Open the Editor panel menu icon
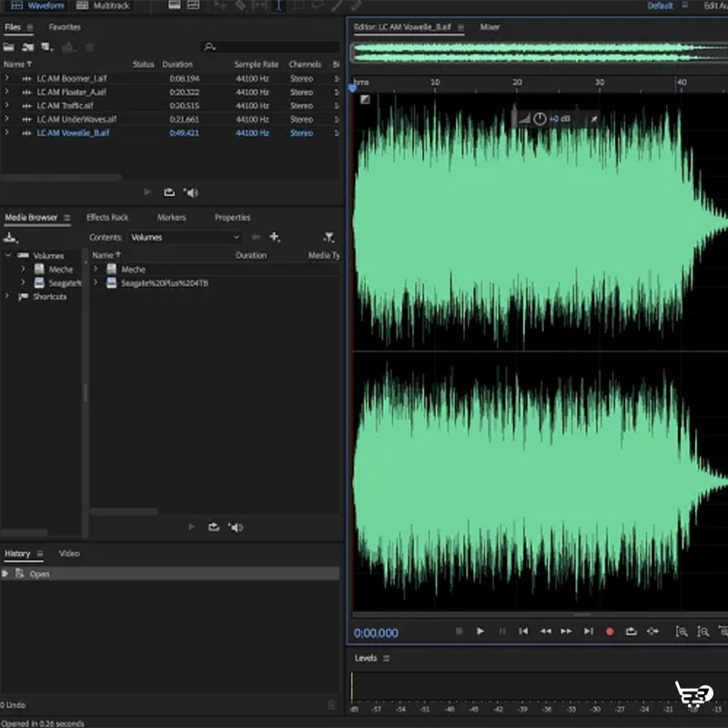 (460, 27)
